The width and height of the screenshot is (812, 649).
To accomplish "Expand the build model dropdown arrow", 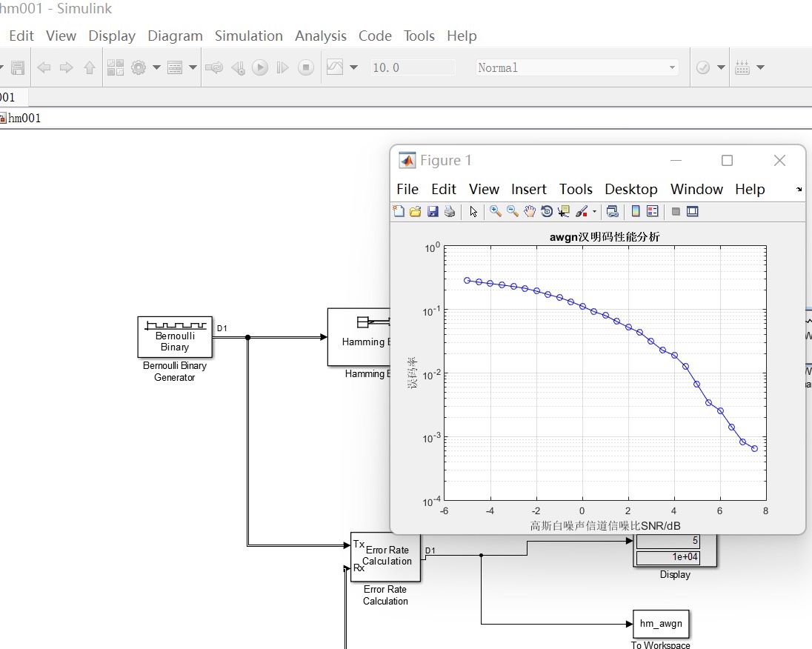I will [761, 67].
